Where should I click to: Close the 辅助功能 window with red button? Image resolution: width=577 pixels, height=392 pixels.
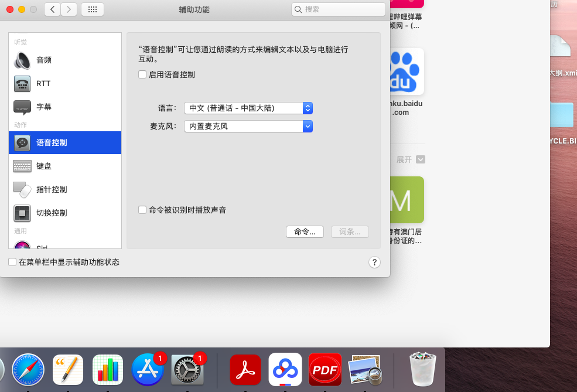click(10, 9)
